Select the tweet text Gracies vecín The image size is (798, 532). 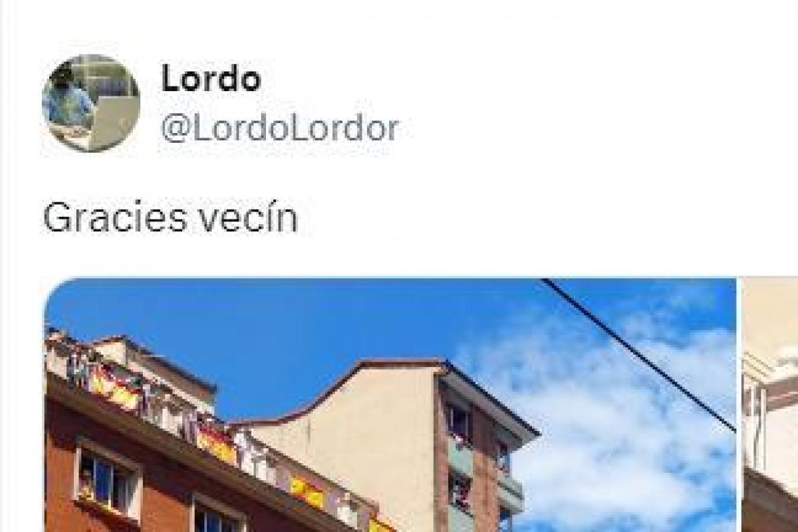170,217
